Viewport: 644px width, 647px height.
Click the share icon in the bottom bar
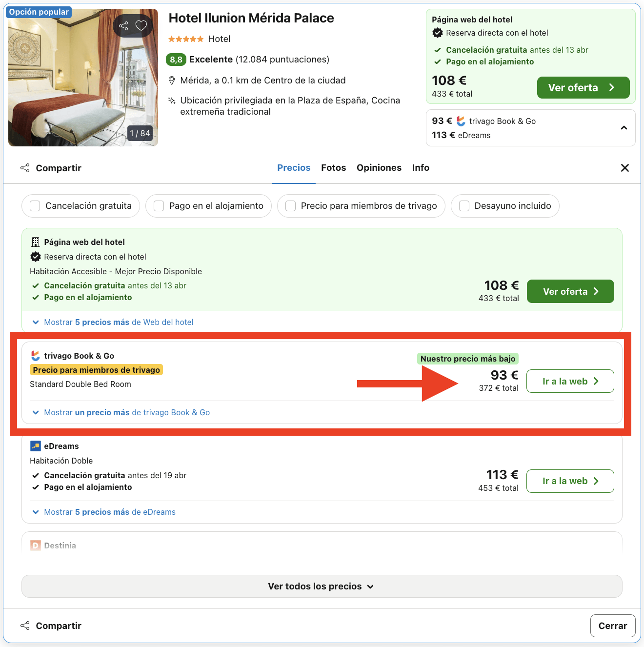tap(25, 625)
